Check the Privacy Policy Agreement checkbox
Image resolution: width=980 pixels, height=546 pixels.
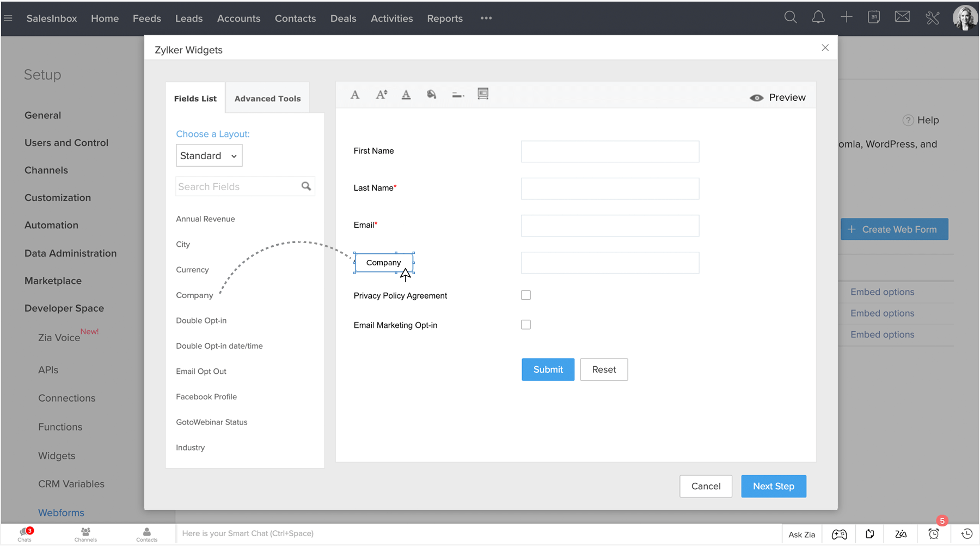pos(526,295)
